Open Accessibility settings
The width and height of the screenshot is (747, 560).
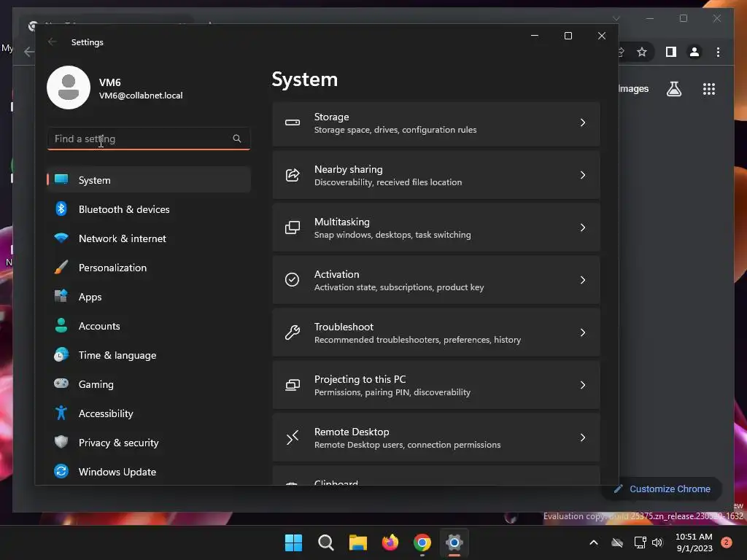[x=149, y=413]
